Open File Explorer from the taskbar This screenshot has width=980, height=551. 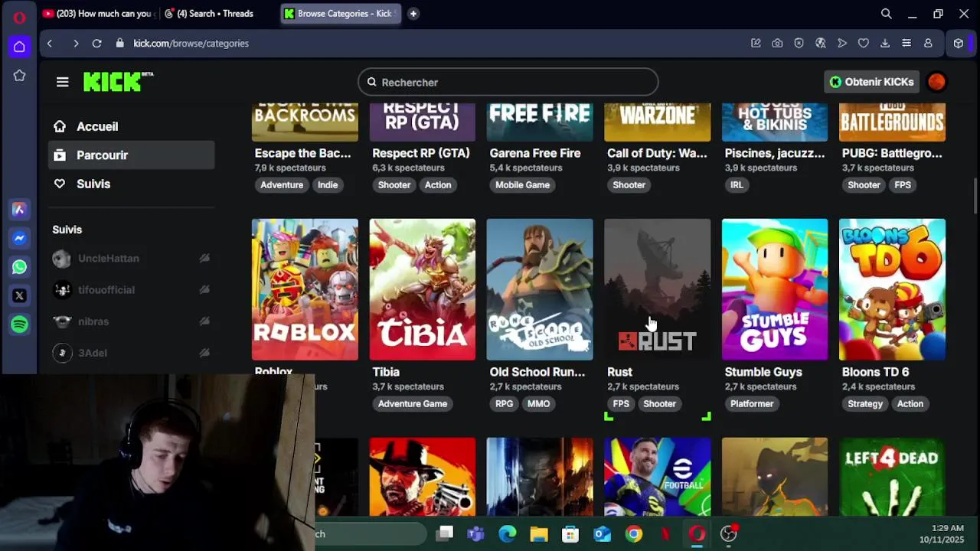coord(539,534)
